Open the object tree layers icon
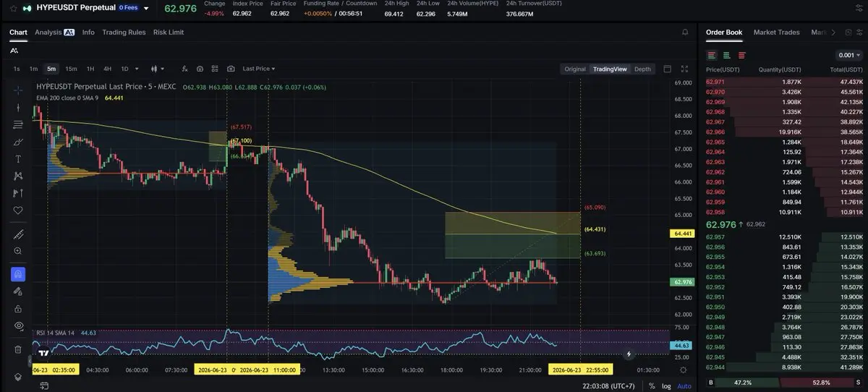Screen dimensions: 868x392 coord(18,377)
